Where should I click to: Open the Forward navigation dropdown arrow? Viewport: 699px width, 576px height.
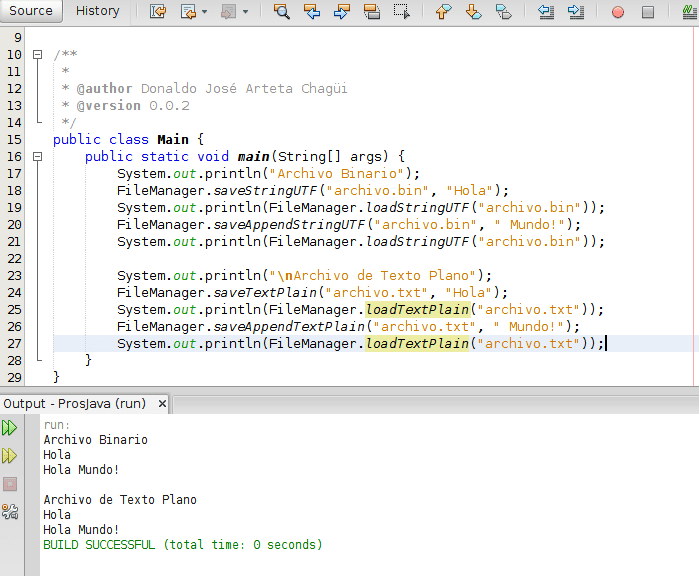click(x=245, y=12)
